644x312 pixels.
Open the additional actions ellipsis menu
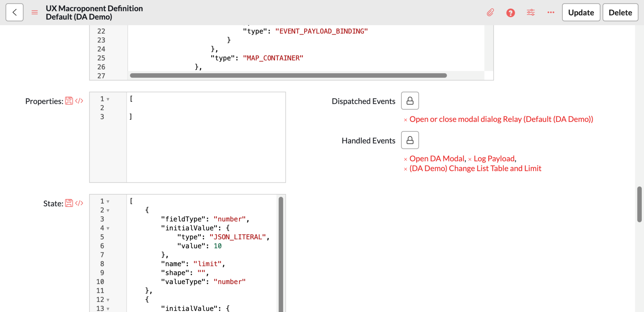coord(551,13)
